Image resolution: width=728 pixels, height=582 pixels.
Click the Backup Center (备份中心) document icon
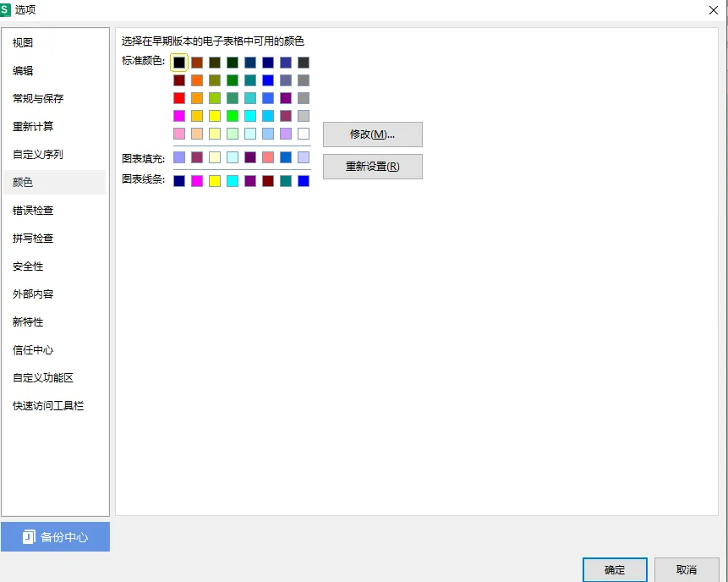tap(28, 537)
